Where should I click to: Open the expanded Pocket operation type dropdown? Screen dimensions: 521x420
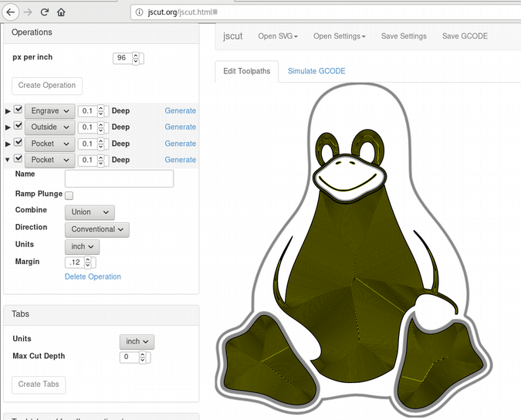click(x=50, y=160)
